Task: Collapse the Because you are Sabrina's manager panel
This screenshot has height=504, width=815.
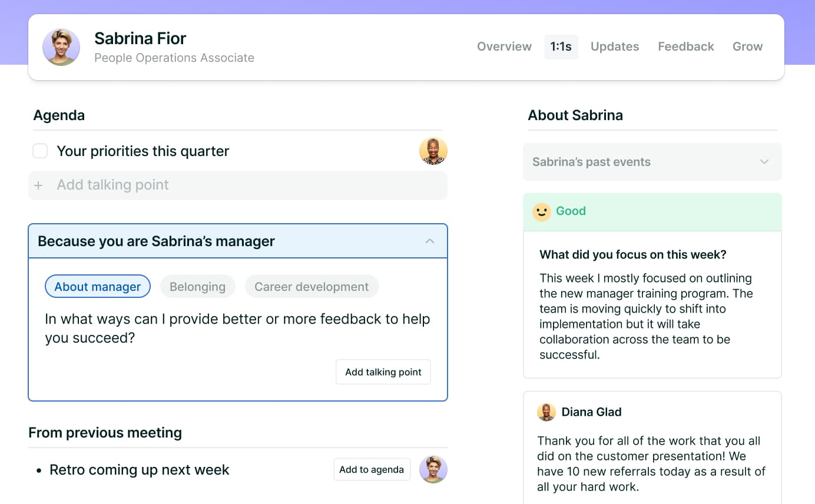Action: 430,241
